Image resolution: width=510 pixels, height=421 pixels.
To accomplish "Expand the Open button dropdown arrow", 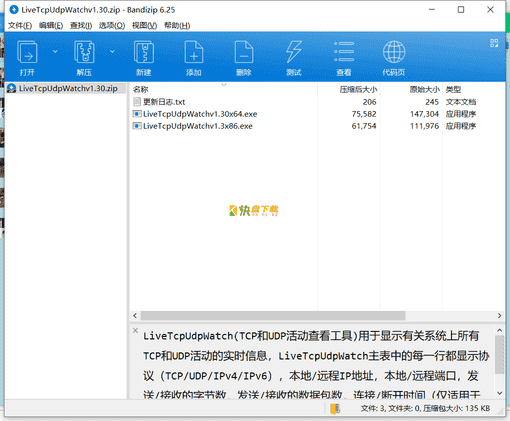I will point(55,52).
